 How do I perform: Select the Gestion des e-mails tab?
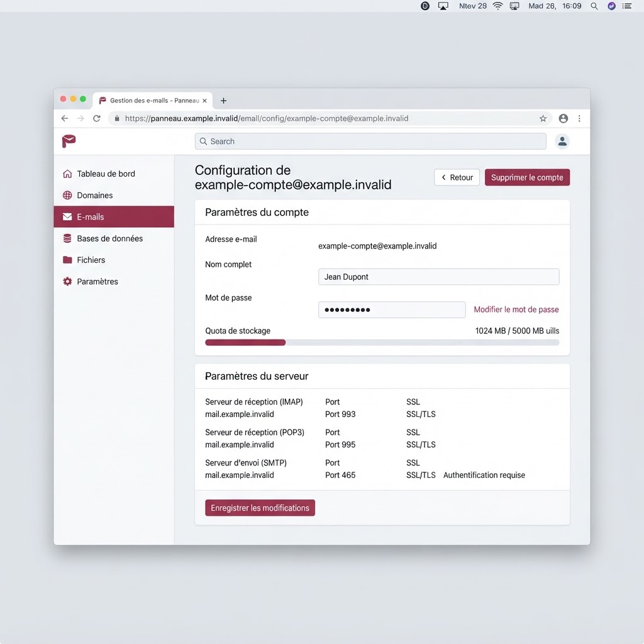[x=153, y=101]
